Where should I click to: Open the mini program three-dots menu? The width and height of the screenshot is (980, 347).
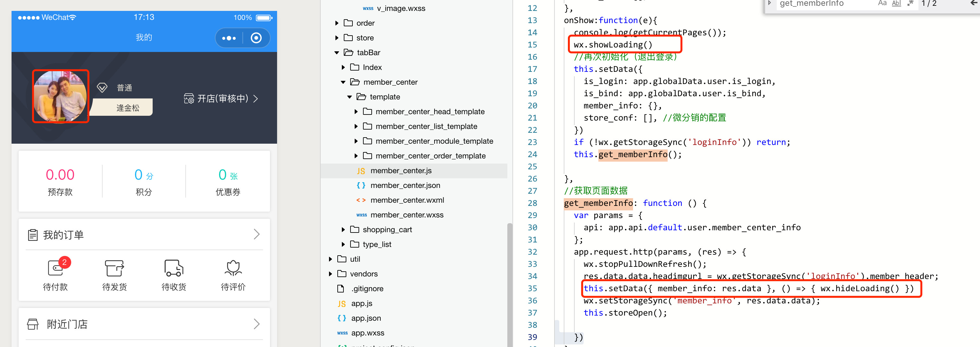point(229,38)
